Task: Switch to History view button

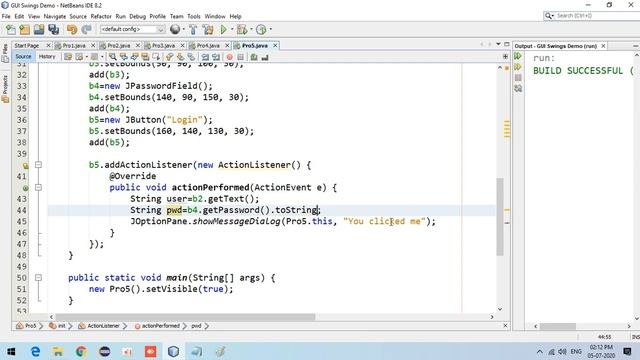Action: pos(47,57)
